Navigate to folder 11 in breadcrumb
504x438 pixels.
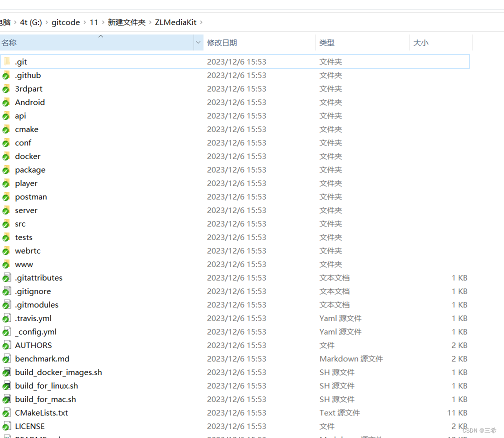tap(94, 22)
